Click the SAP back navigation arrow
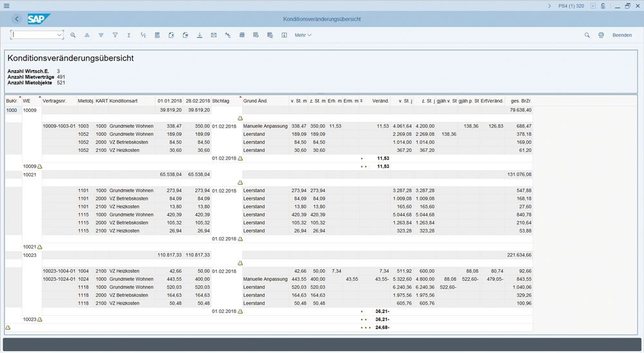The width and height of the screenshot is (644, 353). [17, 19]
